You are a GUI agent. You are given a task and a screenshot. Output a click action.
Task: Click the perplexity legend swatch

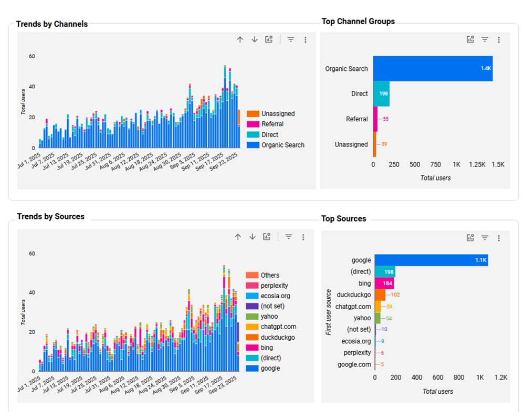tap(252, 286)
